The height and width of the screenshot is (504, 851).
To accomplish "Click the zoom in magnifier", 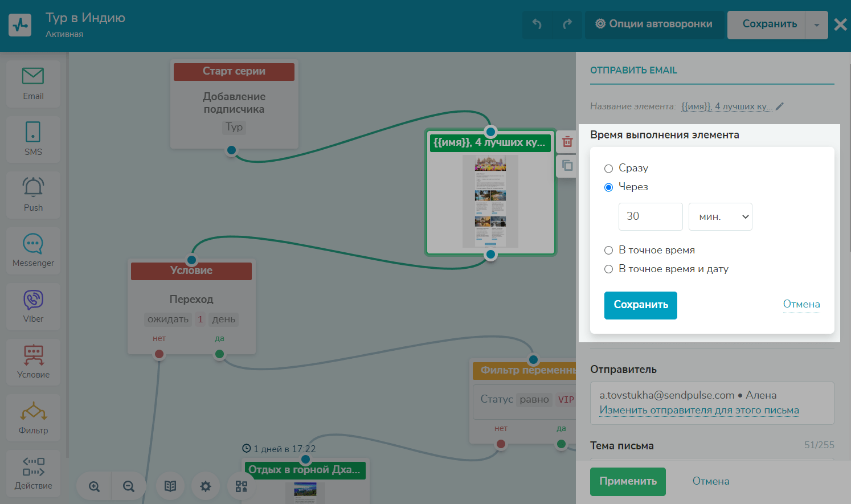I will click(94, 486).
